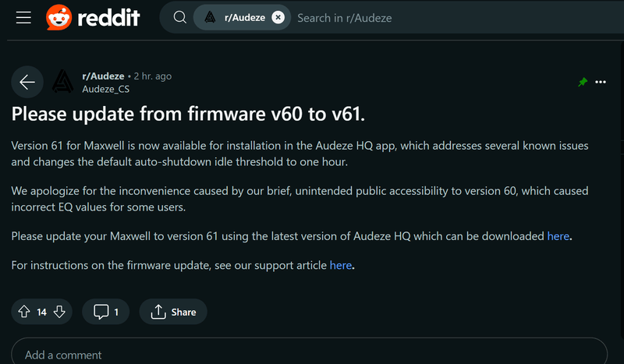The height and width of the screenshot is (364, 624).
Task: Open the comments with the speech bubble
Action: (x=106, y=312)
